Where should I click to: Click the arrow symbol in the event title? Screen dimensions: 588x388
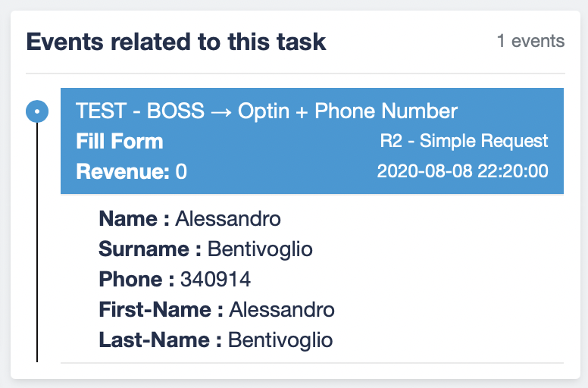221,112
